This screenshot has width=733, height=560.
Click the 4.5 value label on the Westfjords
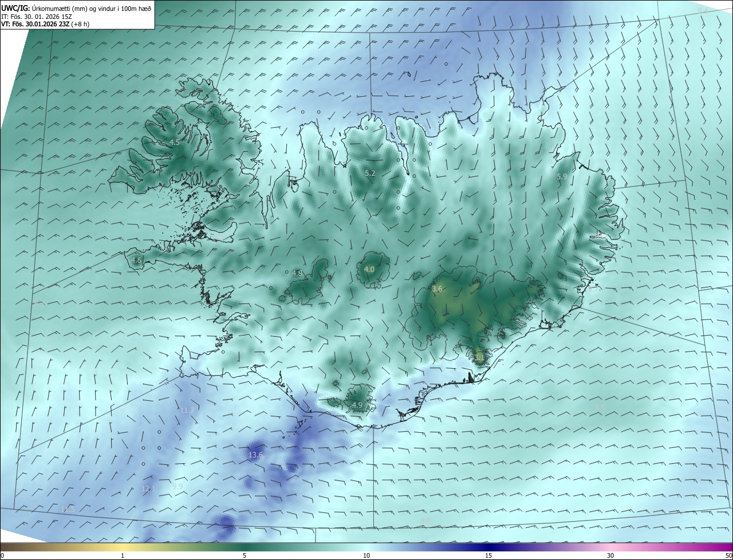(x=174, y=142)
